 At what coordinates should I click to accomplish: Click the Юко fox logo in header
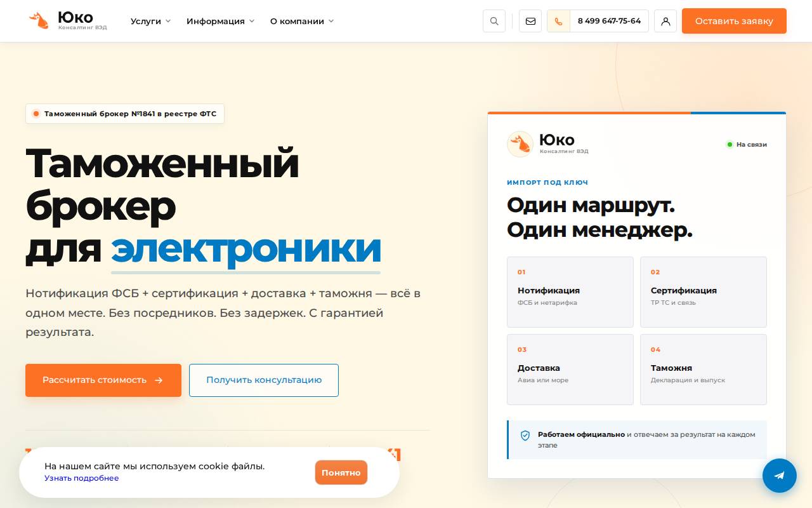[68, 20]
